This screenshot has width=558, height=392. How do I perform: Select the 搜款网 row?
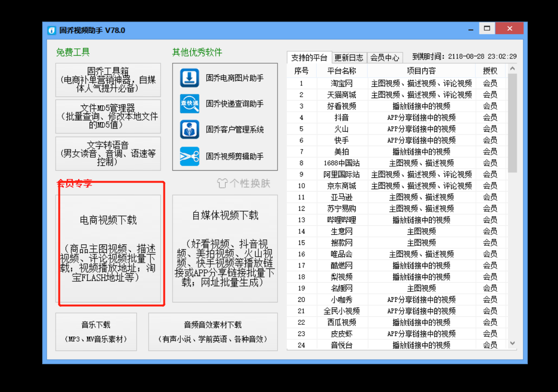coord(397,242)
